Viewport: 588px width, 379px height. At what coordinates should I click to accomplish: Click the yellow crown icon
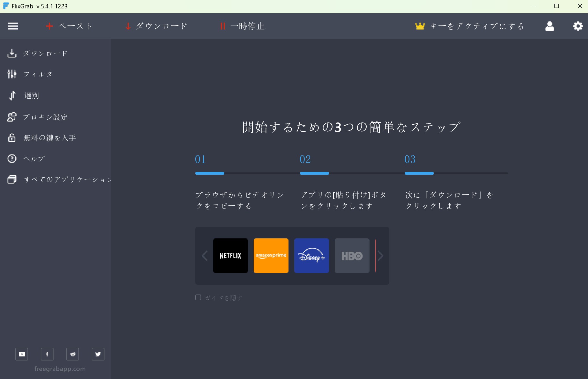pos(420,26)
